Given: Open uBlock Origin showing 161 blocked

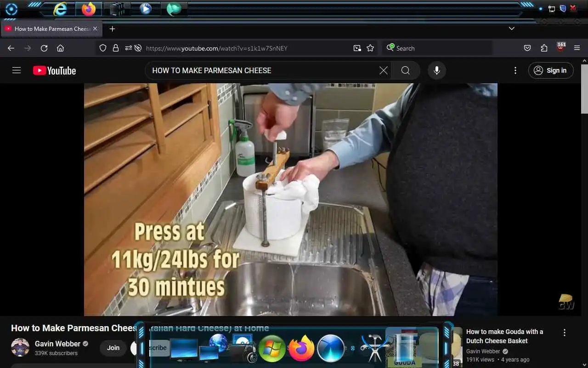Looking at the screenshot, I should coord(561,47).
